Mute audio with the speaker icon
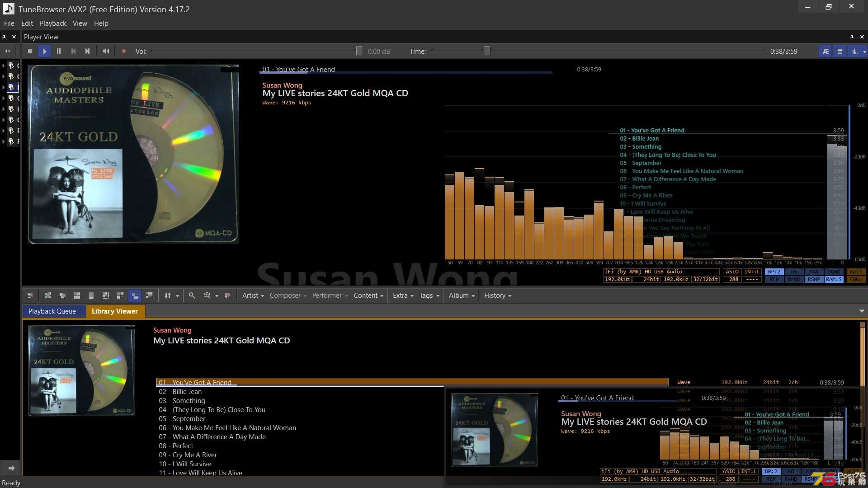868x488 pixels. tap(106, 52)
